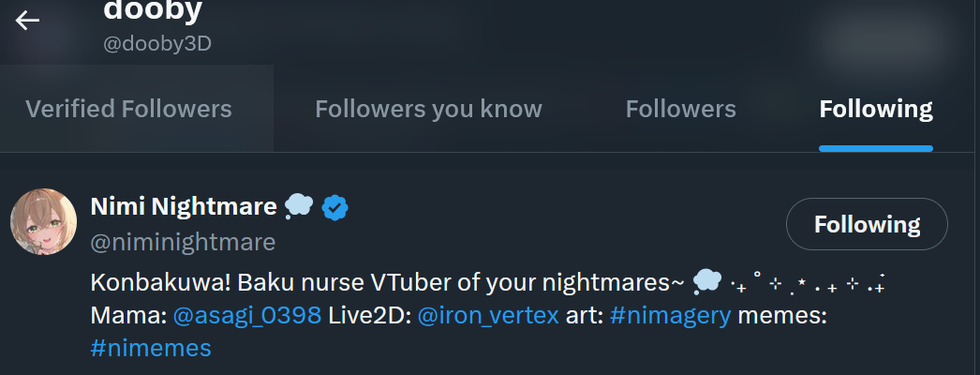Click the cloud emoji next to Nimi Nightmare's name
The height and width of the screenshot is (375, 980).
point(298,206)
